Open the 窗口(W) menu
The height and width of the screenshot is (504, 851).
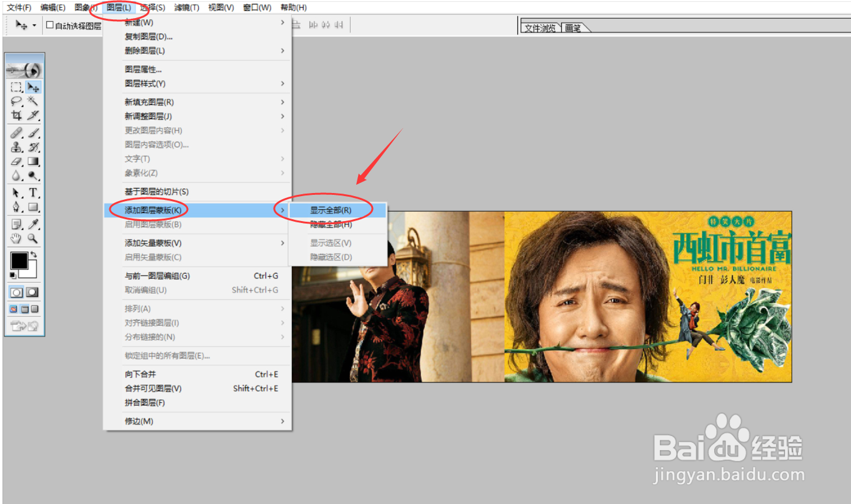click(257, 7)
